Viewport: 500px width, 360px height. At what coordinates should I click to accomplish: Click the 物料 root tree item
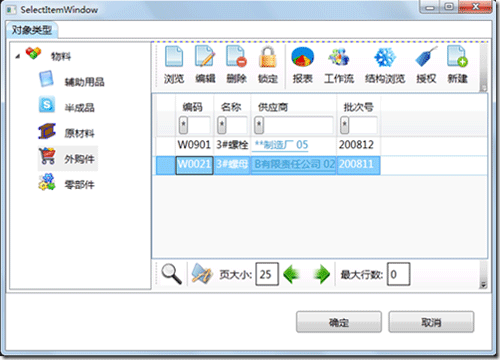click(61, 56)
